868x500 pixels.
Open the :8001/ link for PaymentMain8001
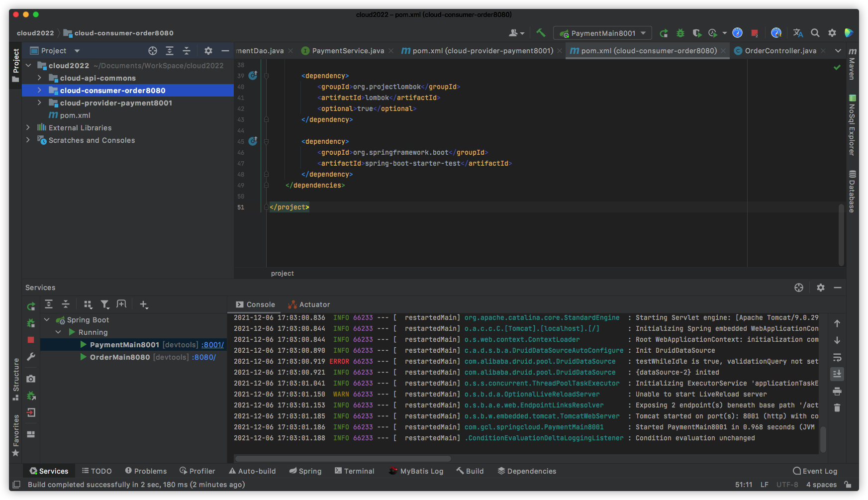[x=212, y=344]
